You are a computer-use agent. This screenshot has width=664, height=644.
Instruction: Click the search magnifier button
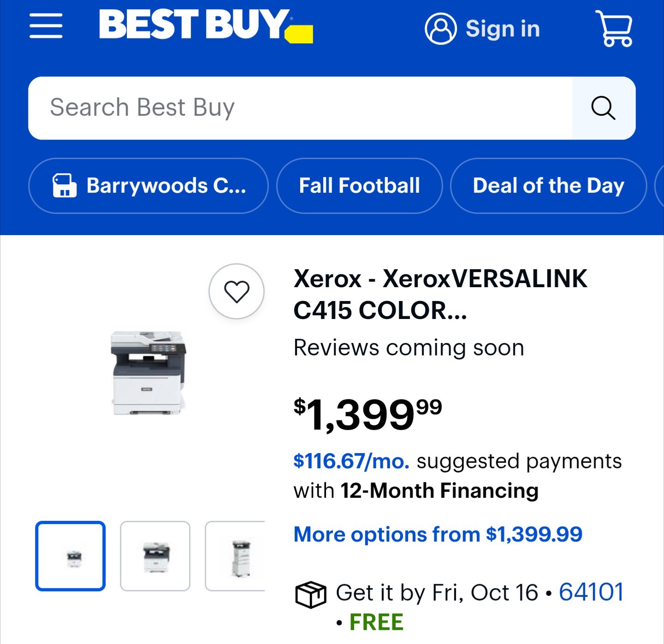[604, 108]
